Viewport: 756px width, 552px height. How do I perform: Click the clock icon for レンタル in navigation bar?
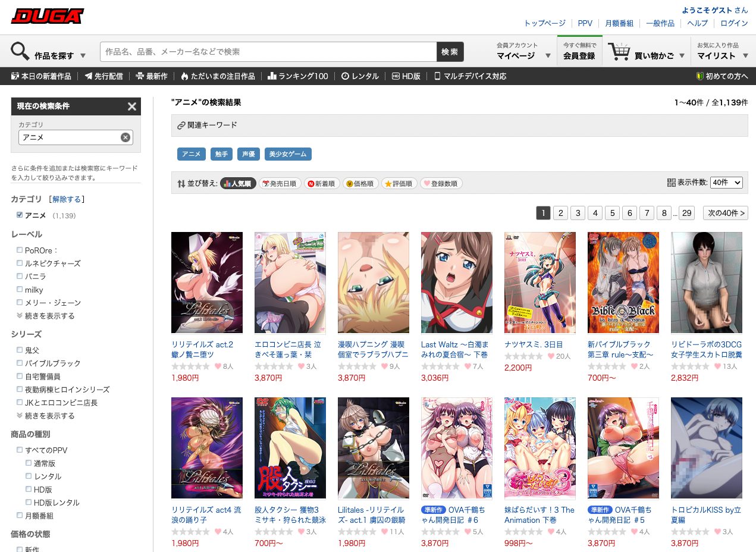coord(345,76)
